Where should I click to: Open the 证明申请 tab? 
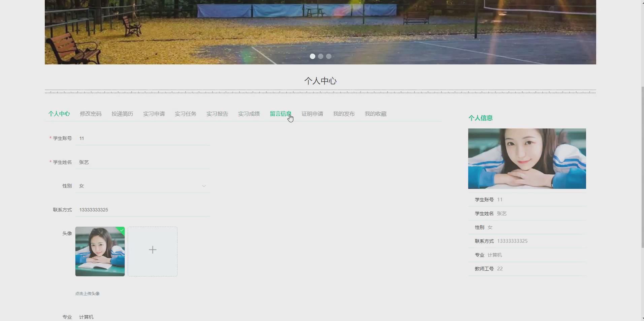(312, 114)
